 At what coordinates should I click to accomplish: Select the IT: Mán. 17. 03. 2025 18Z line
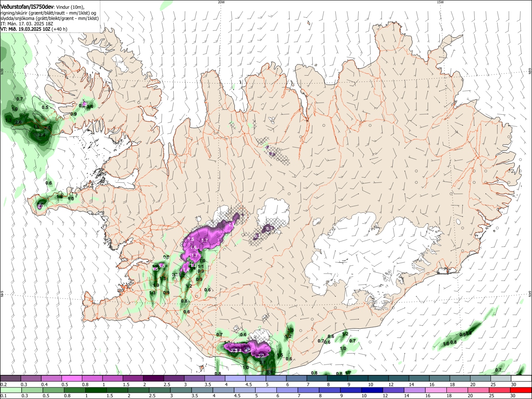click(x=27, y=24)
